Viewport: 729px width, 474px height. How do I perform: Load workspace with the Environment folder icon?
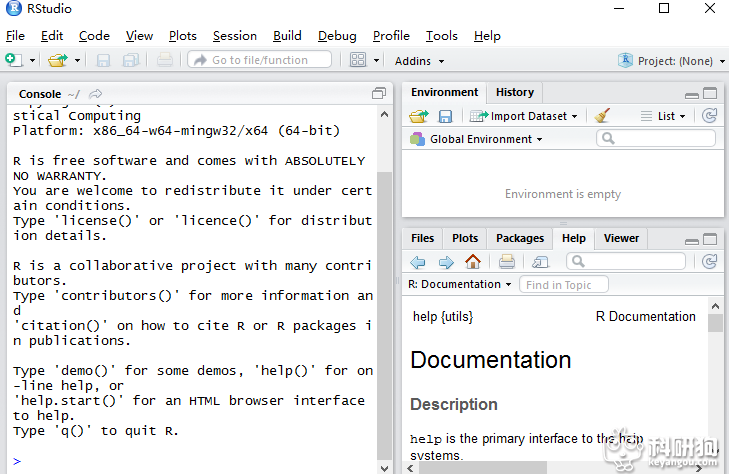418,116
